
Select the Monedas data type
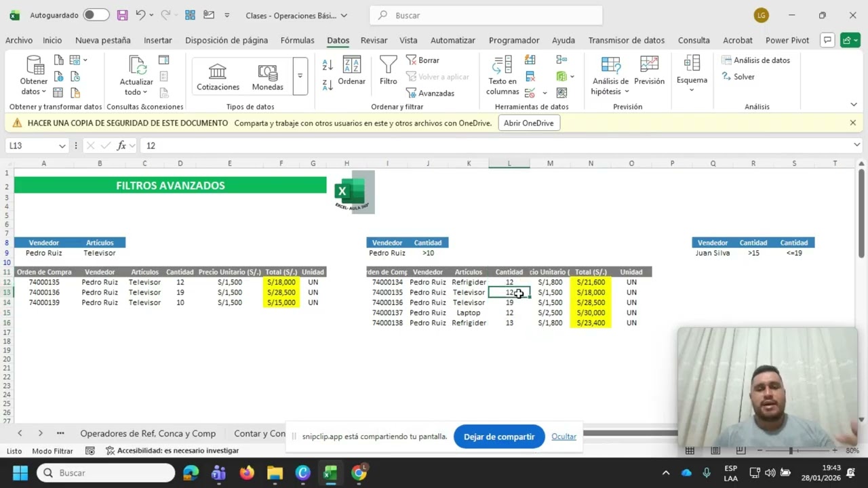pos(268,76)
